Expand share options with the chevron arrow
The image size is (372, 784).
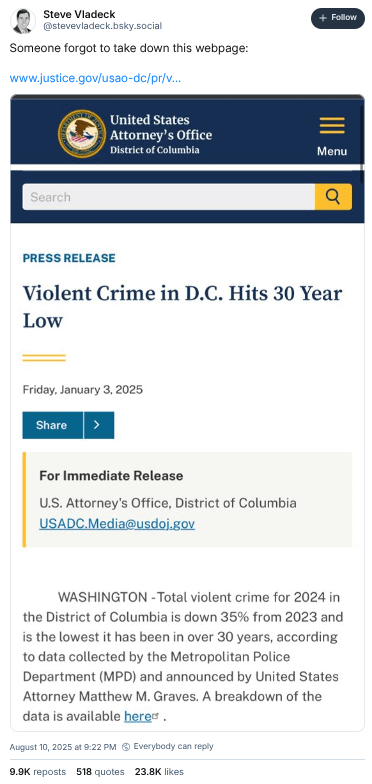(x=99, y=425)
